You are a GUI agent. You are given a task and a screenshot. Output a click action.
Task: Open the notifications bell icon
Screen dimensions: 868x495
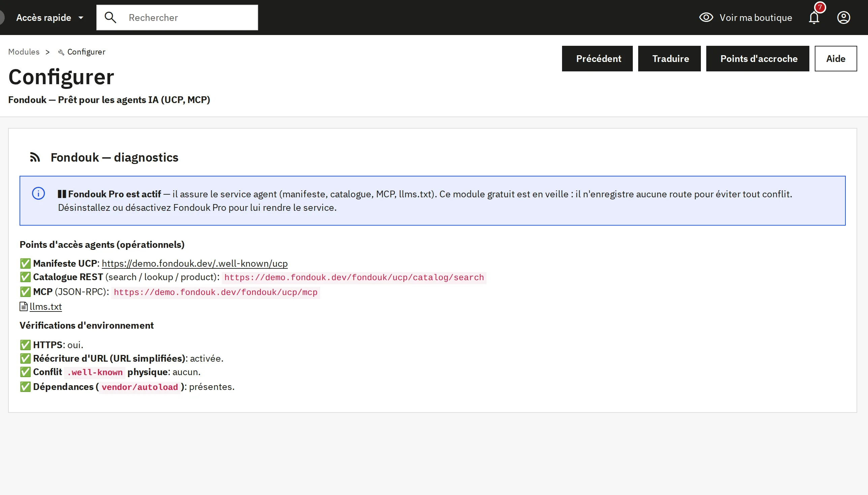(814, 18)
